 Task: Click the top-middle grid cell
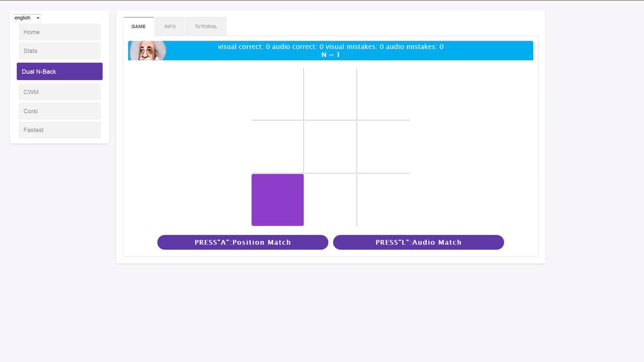pyautogui.click(x=330, y=94)
